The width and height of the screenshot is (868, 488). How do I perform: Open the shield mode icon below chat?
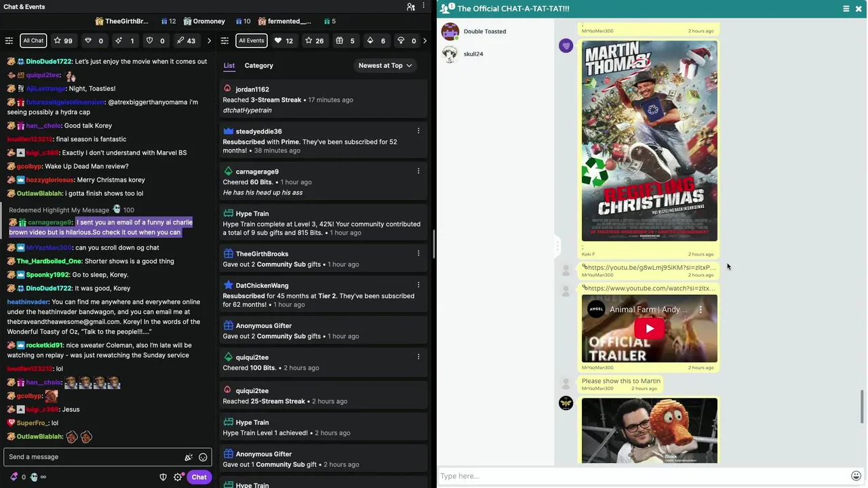tap(163, 477)
